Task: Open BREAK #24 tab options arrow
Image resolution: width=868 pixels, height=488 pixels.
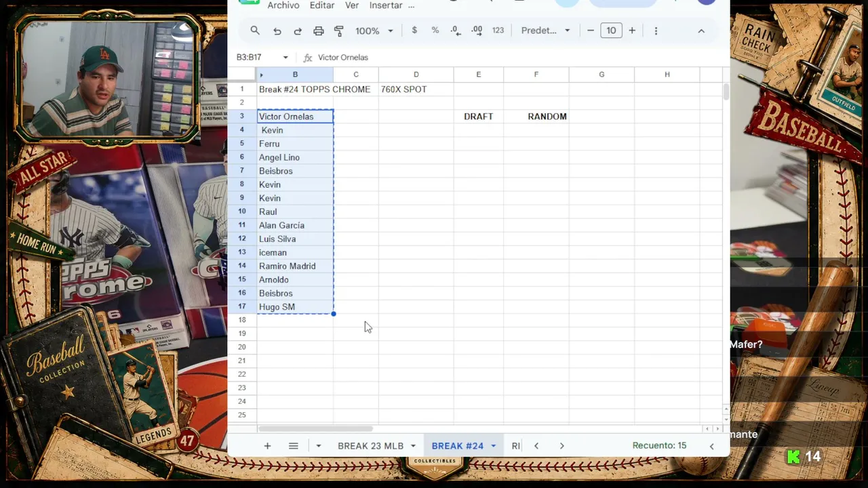Action: 493,446
